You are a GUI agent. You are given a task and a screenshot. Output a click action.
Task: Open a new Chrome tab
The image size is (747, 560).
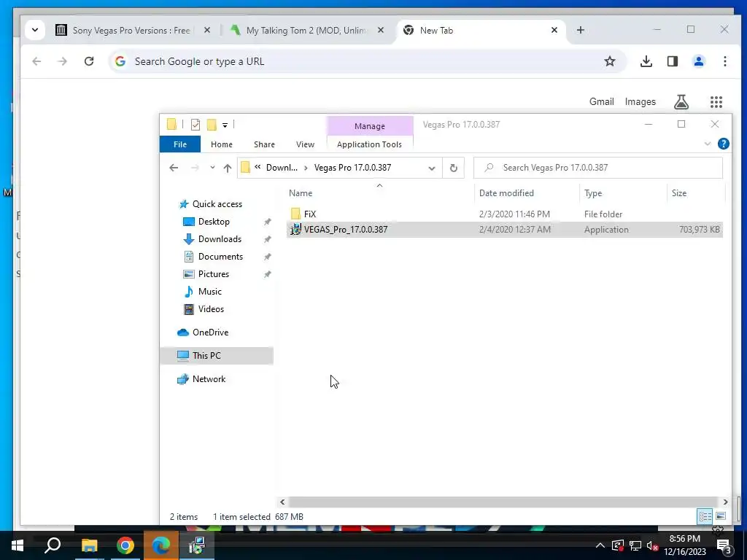point(580,30)
